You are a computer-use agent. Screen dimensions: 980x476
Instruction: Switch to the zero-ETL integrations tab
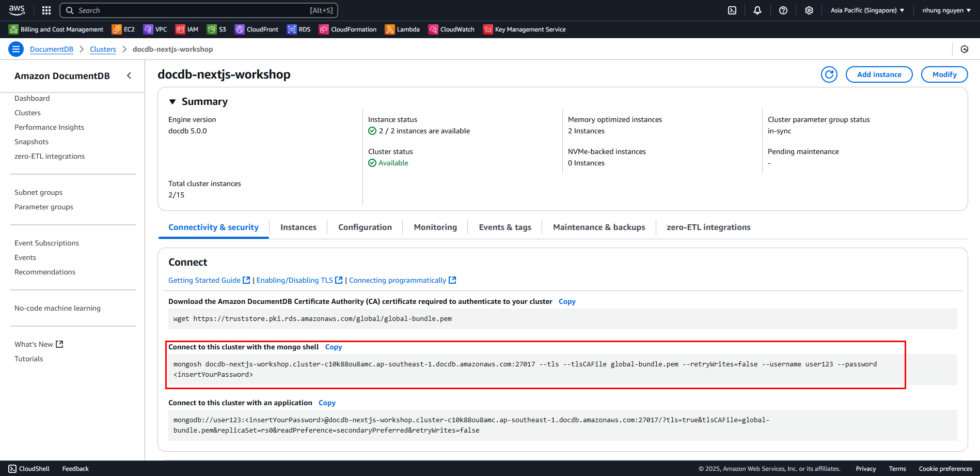coord(708,227)
